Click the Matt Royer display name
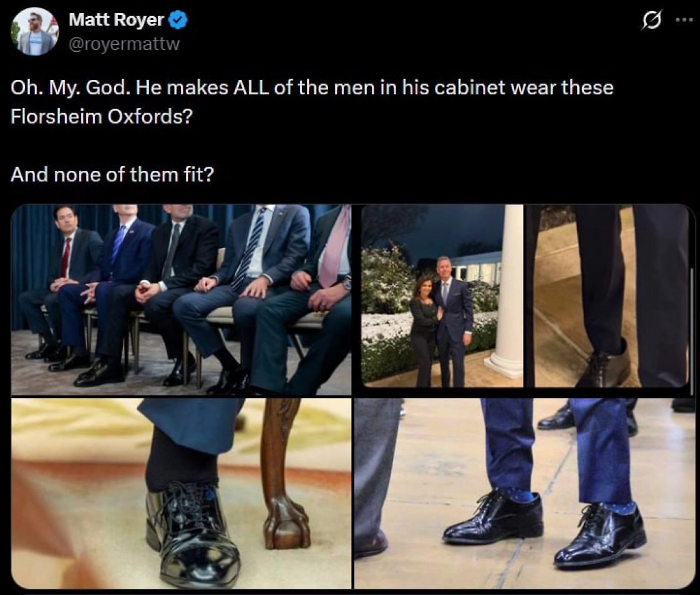 click(116, 20)
